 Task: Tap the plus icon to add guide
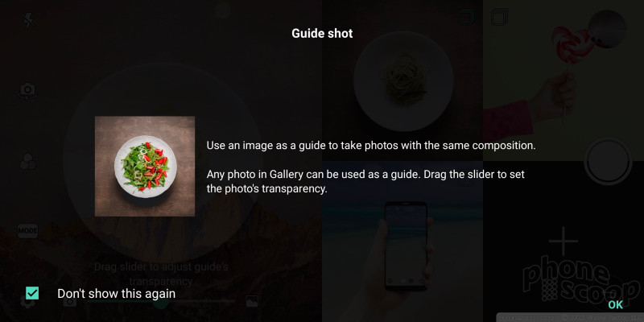[563, 241]
